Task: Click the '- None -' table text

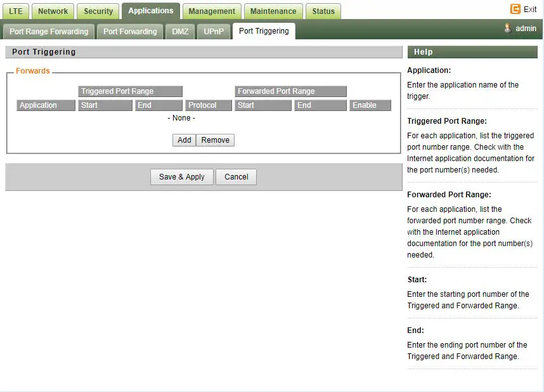Action: point(181,118)
